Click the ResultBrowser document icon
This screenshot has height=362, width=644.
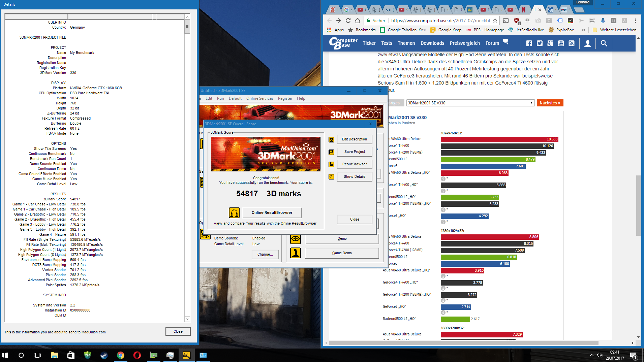pos(331,164)
